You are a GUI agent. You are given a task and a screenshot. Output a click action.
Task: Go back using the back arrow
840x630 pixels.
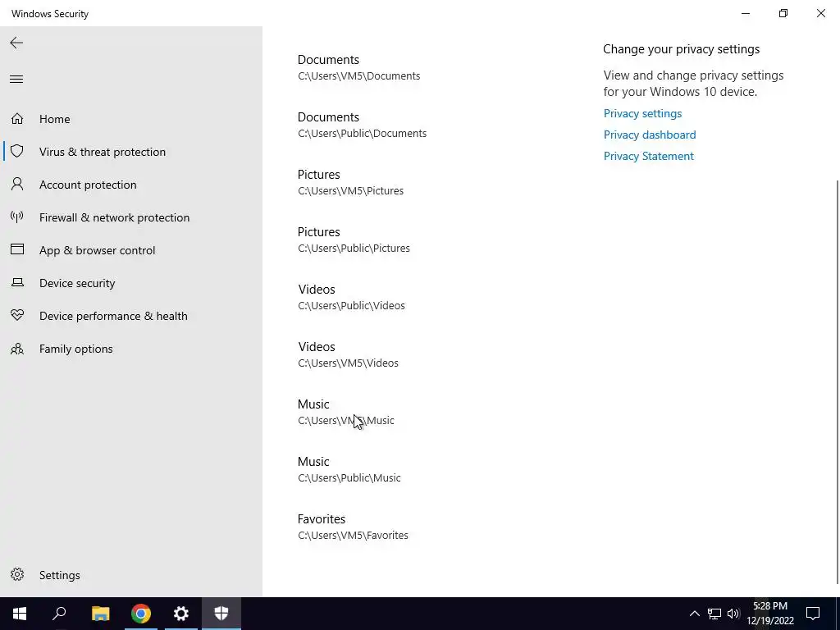tap(16, 43)
